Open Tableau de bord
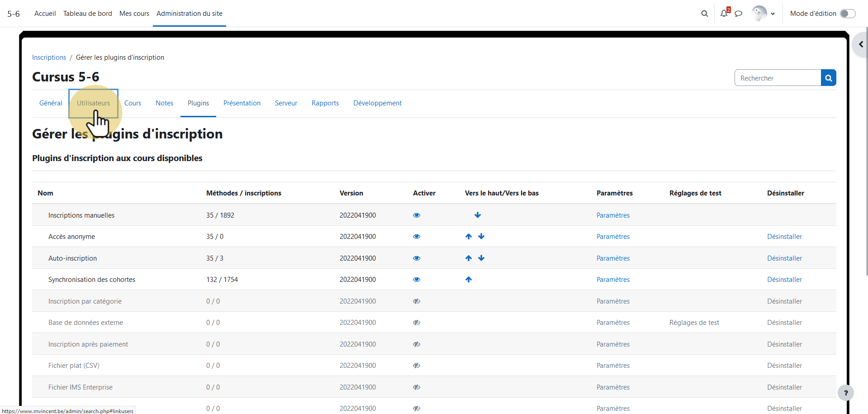 [88, 14]
